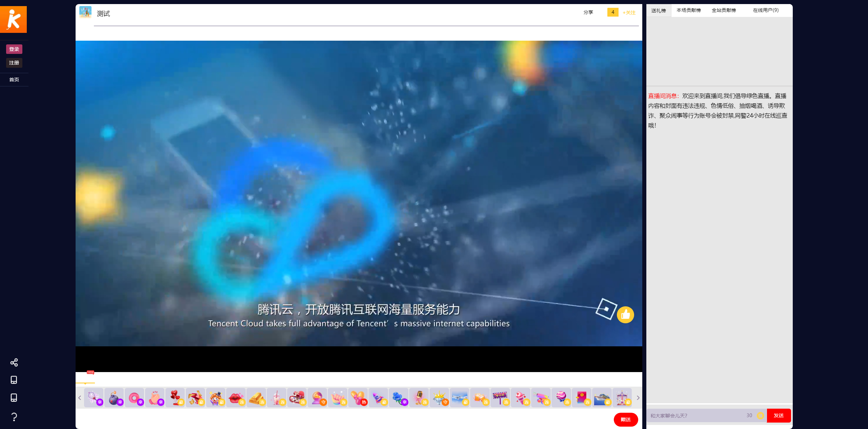Select the golden microphone gift
Screen dimensions: 868x429
pyautogui.click(x=419, y=397)
